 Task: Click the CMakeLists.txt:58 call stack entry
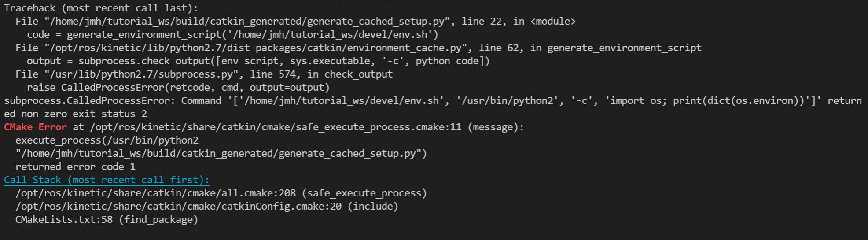64,219
